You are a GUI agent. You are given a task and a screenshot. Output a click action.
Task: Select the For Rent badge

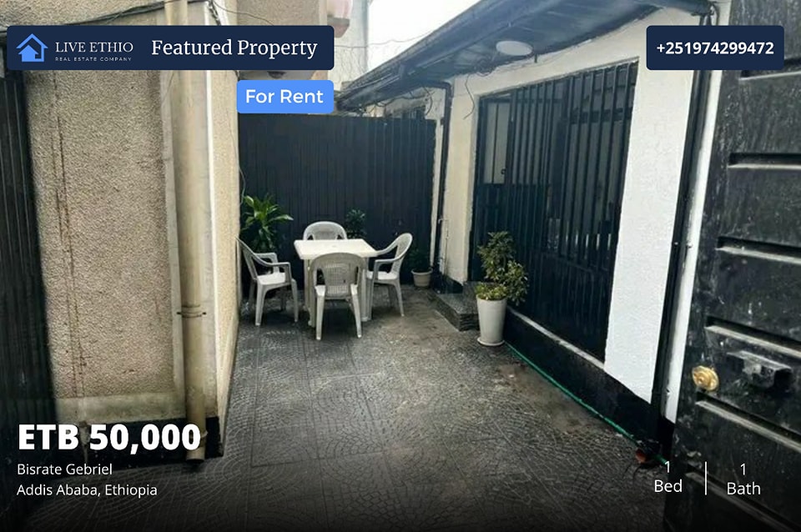(x=285, y=97)
